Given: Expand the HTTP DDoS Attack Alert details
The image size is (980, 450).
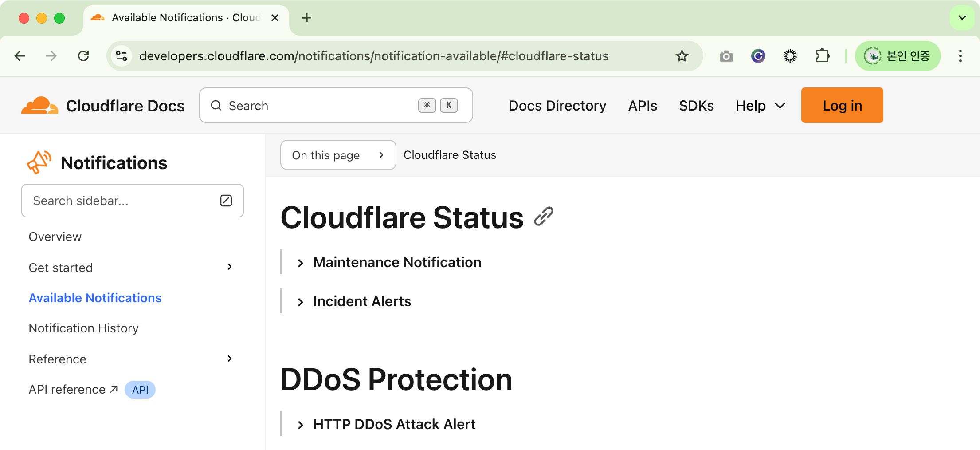Looking at the screenshot, I should click(x=386, y=424).
